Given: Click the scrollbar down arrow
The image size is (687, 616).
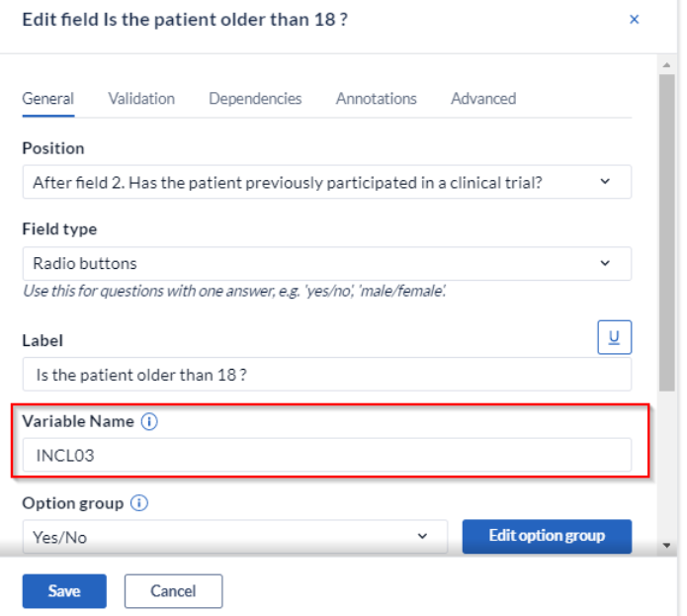Looking at the screenshot, I should (x=667, y=546).
